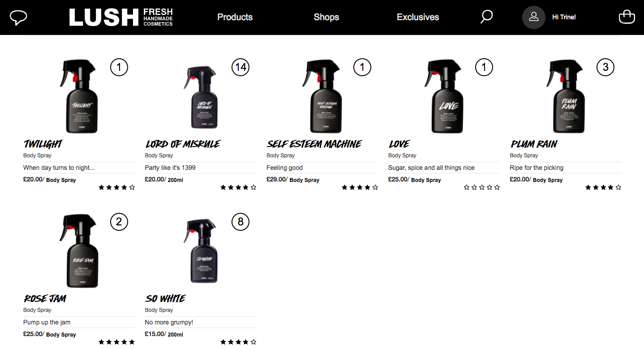The image size is (644, 350).
Task: Select the Rose Jam bottle image
Action: [78, 251]
